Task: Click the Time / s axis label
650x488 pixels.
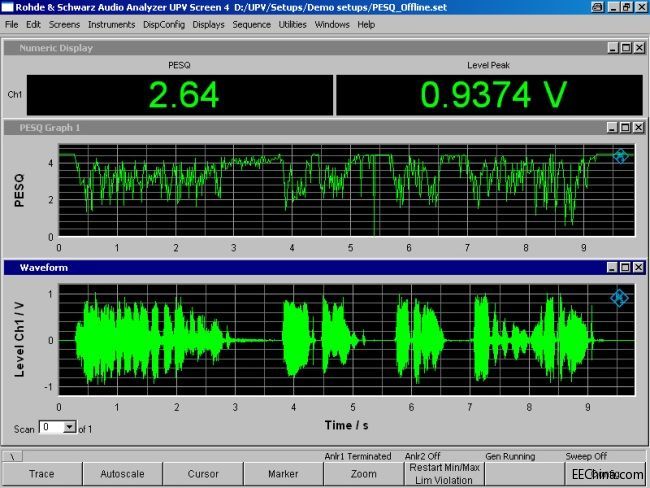Action: [x=347, y=425]
